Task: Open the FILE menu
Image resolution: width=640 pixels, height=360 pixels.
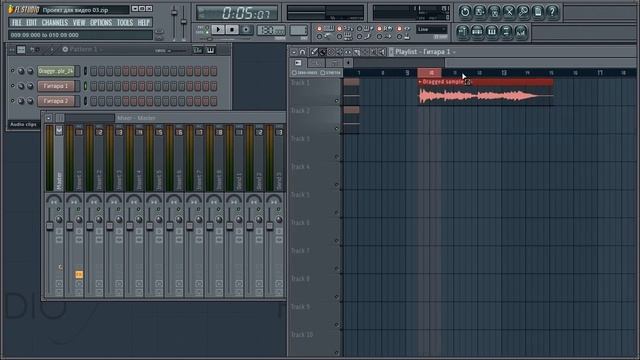Action: (x=17, y=22)
